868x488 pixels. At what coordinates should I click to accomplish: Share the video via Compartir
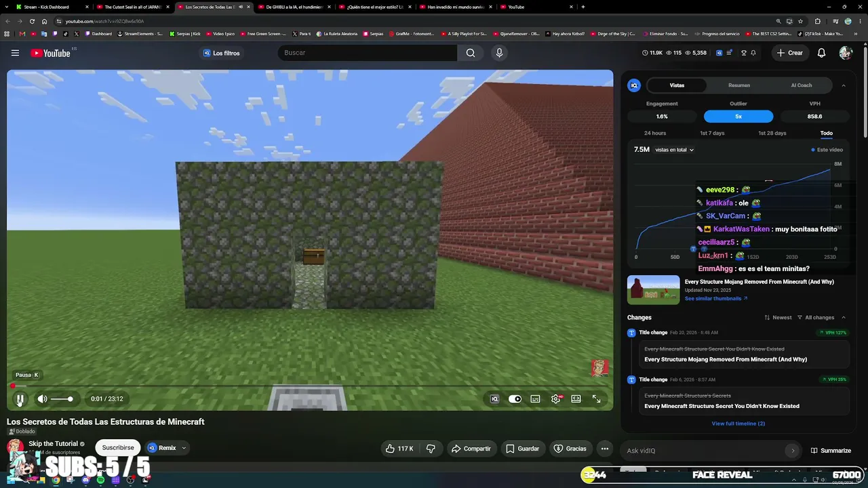pyautogui.click(x=471, y=449)
